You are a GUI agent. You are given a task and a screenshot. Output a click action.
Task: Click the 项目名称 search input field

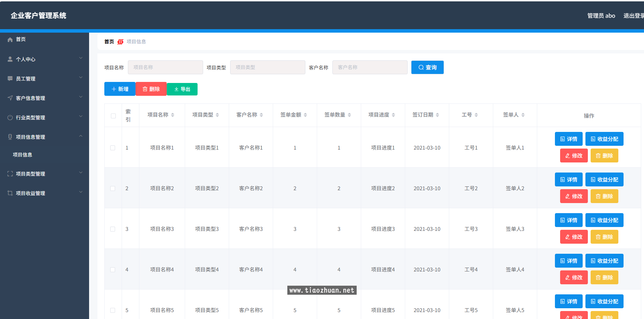tap(165, 67)
